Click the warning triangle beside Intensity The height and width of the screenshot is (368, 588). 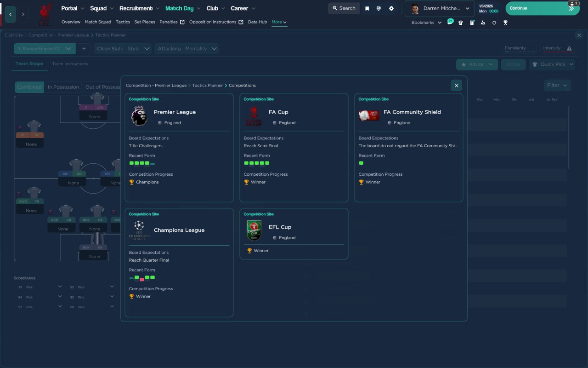(x=569, y=48)
